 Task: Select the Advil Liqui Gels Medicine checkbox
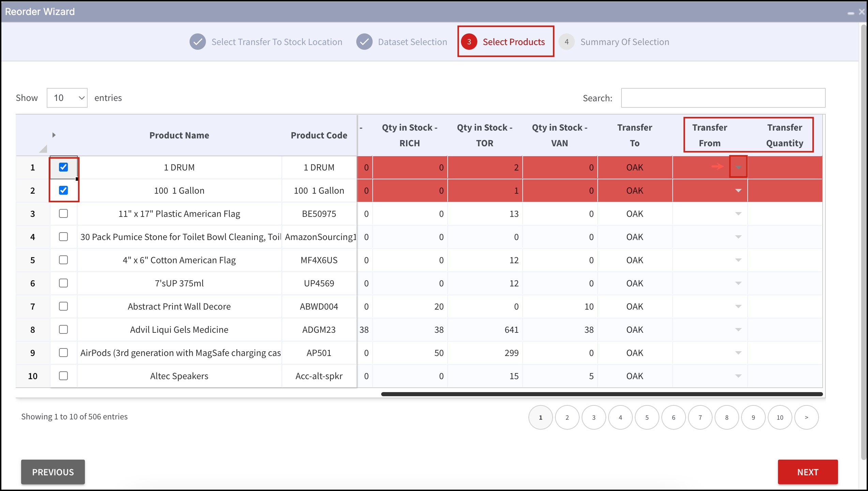click(63, 329)
